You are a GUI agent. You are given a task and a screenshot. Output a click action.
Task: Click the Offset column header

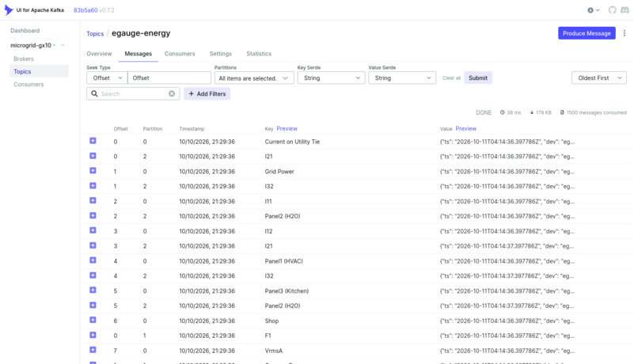click(x=120, y=129)
